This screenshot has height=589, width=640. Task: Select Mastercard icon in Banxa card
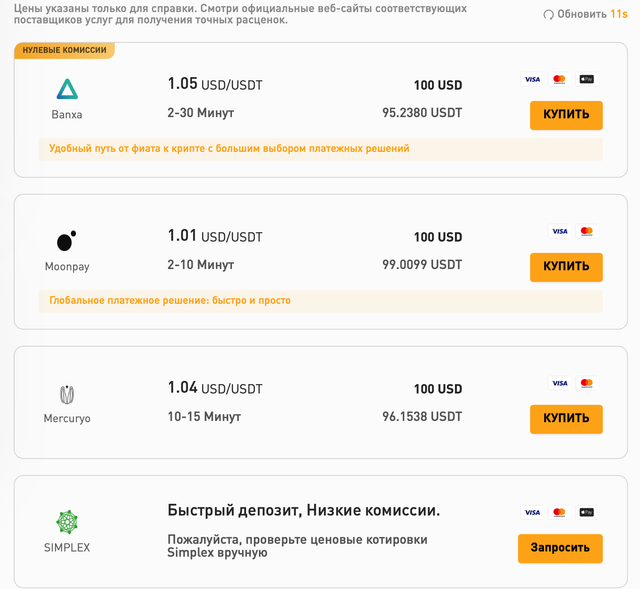559,79
